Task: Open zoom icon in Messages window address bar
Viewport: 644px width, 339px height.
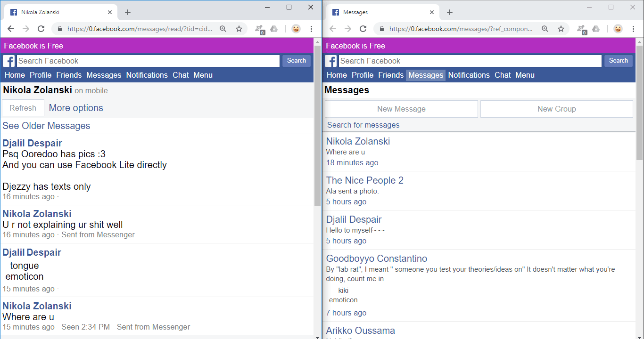Action: [x=545, y=29]
